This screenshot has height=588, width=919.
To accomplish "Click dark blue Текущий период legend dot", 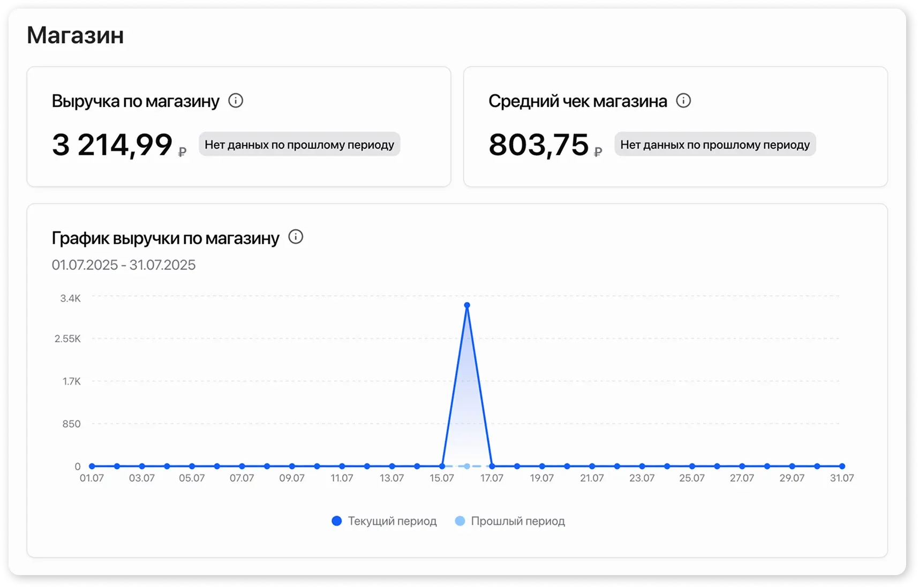I will click(x=336, y=521).
